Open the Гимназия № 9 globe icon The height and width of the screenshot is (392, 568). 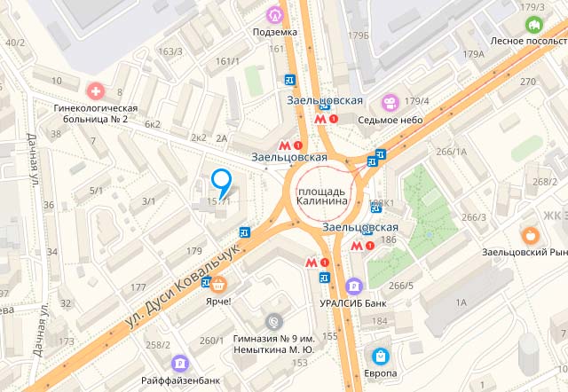coord(274,322)
